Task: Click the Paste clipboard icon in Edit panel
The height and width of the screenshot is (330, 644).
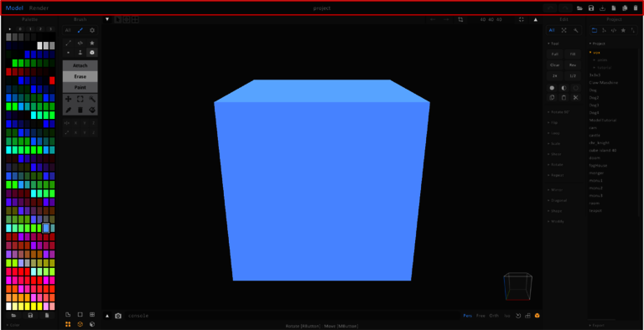Action: (x=563, y=98)
